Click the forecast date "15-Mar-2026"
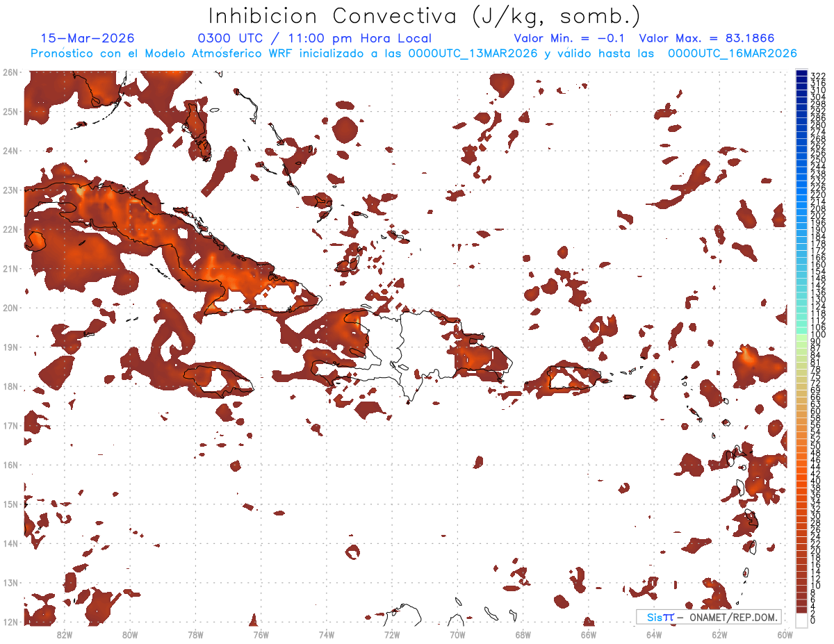Screen dimensions: 834x644 (x=88, y=39)
